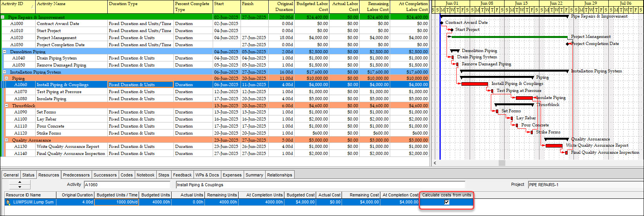Collapse the Demolition Piping group
The height and width of the screenshot is (216, 644).
point(5,52)
